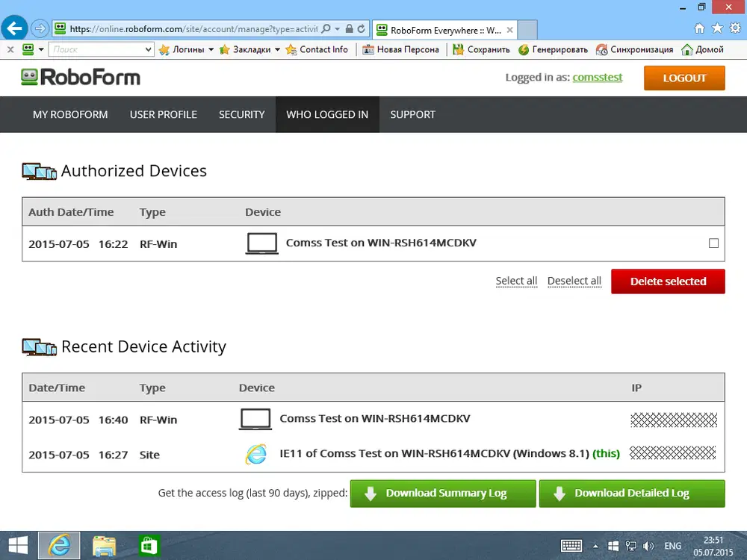The height and width of the screenshot is (560, 747).
Task: Select the RoboForm Everywhere browser tab
Action: point(445,30)
